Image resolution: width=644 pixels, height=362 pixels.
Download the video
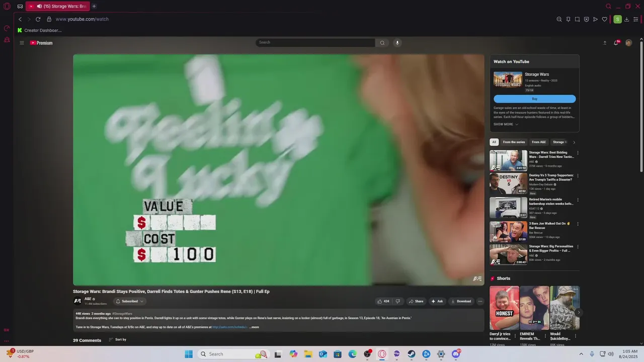click(x=461, y=301)
